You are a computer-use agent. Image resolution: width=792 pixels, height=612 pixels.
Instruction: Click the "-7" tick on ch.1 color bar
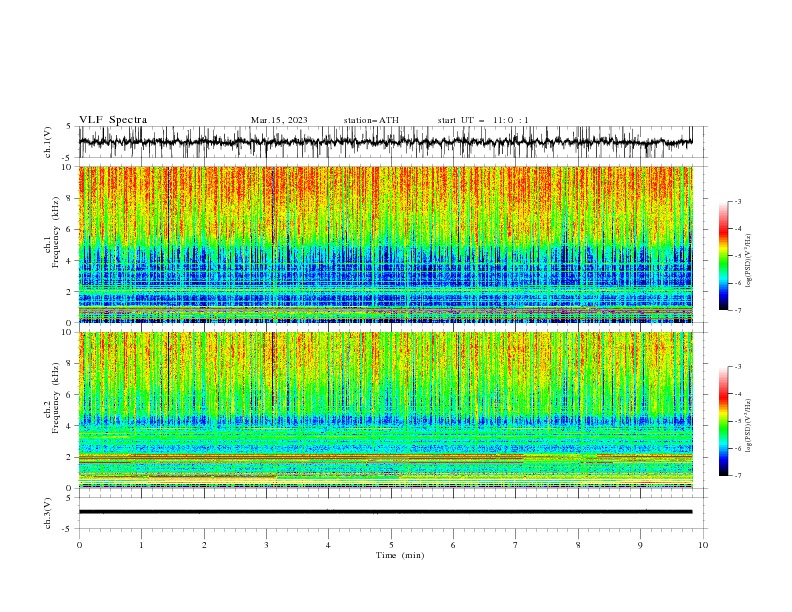coord(737,310)
